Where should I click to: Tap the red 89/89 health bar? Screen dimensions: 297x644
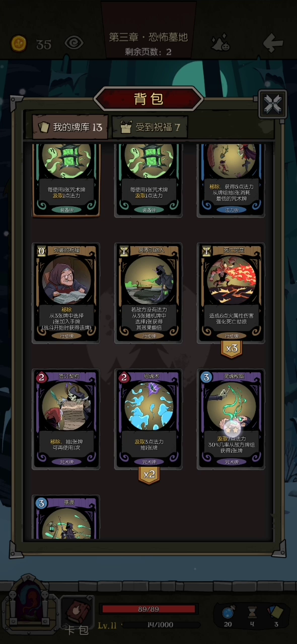148,609
